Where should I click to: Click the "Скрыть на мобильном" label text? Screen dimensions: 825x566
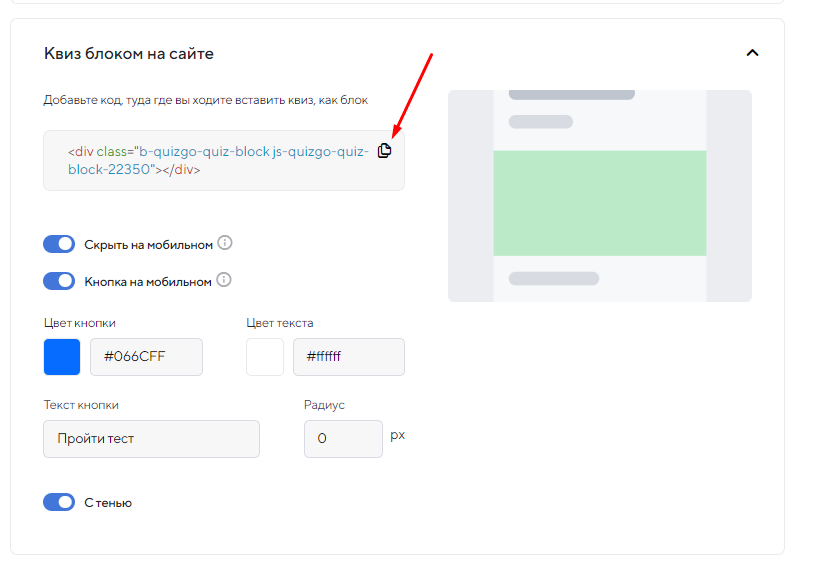[x=148, y=245]
